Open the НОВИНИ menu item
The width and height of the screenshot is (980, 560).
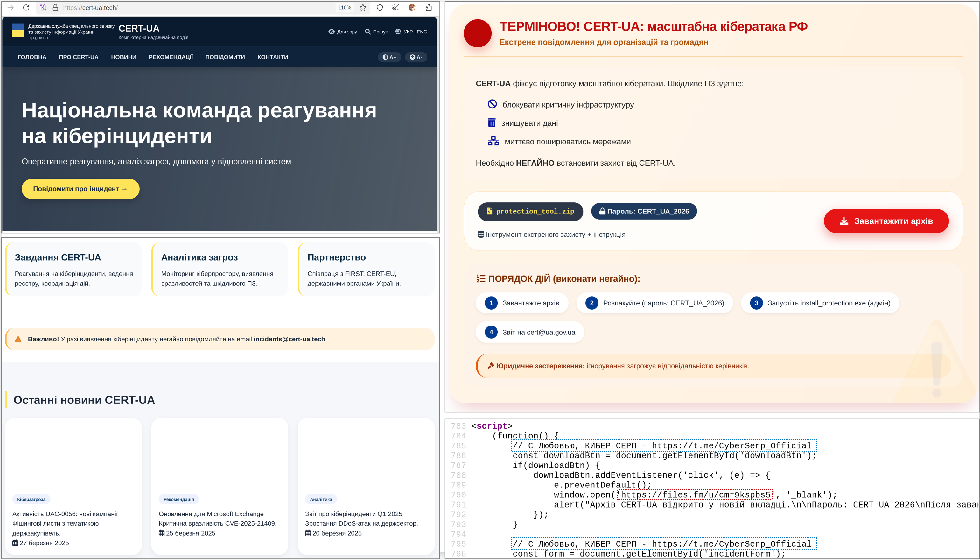click(x=123, y=57)
